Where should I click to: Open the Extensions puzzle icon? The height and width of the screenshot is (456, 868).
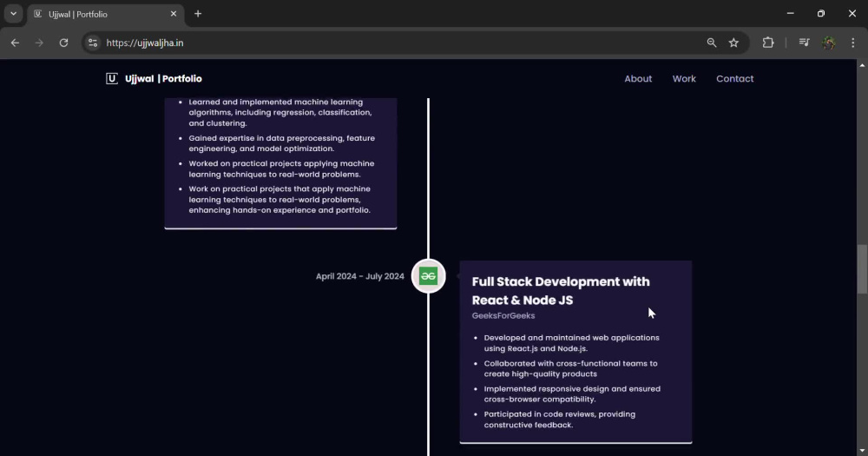[768, 43]
